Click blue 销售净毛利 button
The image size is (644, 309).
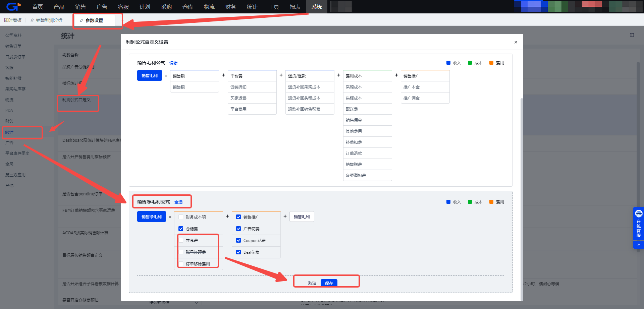152,217
